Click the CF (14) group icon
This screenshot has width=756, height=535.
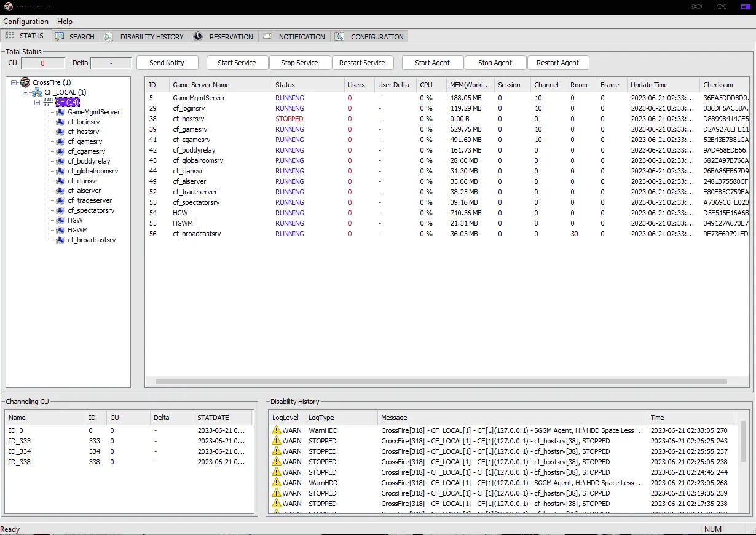coord(49,102)
